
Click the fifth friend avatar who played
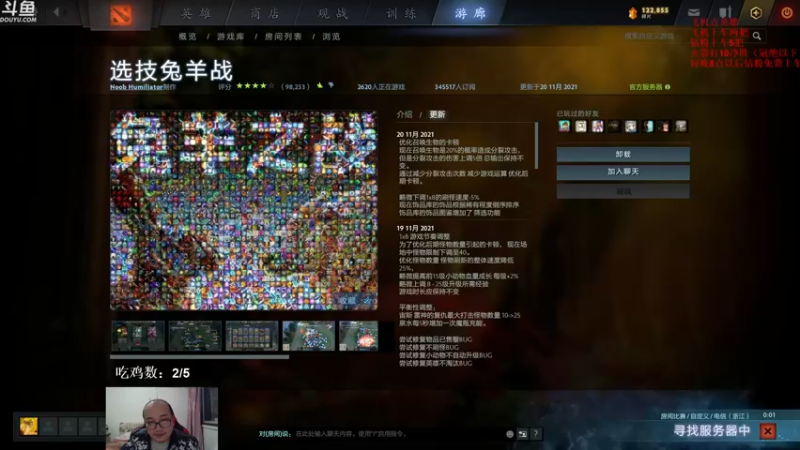(x=631, y=126)
